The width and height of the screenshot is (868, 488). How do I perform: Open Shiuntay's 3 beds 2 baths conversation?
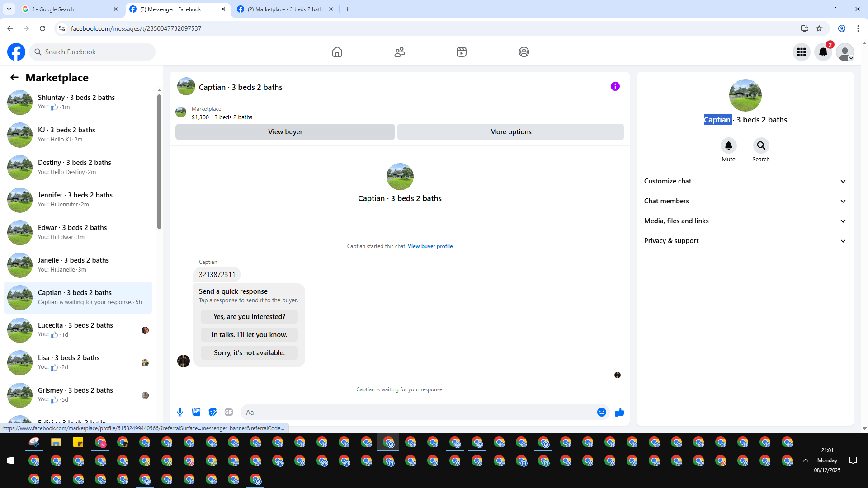click(x=78, y=103)
